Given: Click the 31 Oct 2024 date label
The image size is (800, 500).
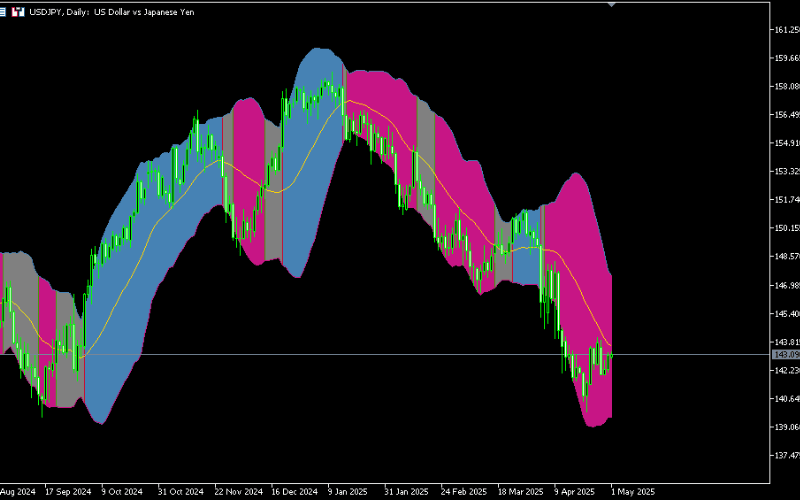Looking at the screenshot, I should [x=179, y=492].
